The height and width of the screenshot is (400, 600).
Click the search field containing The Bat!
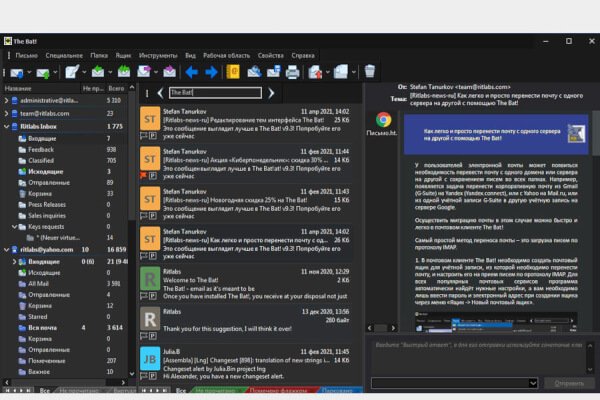click(215, 93)
